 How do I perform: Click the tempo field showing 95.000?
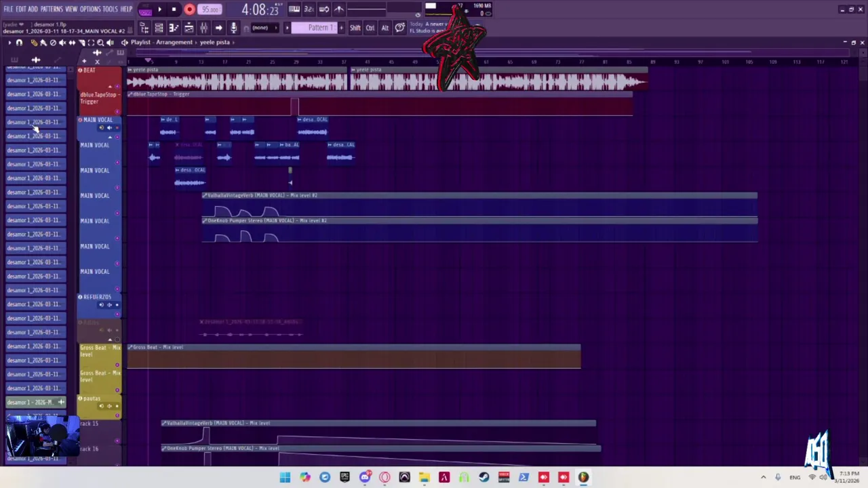[210, 9]
